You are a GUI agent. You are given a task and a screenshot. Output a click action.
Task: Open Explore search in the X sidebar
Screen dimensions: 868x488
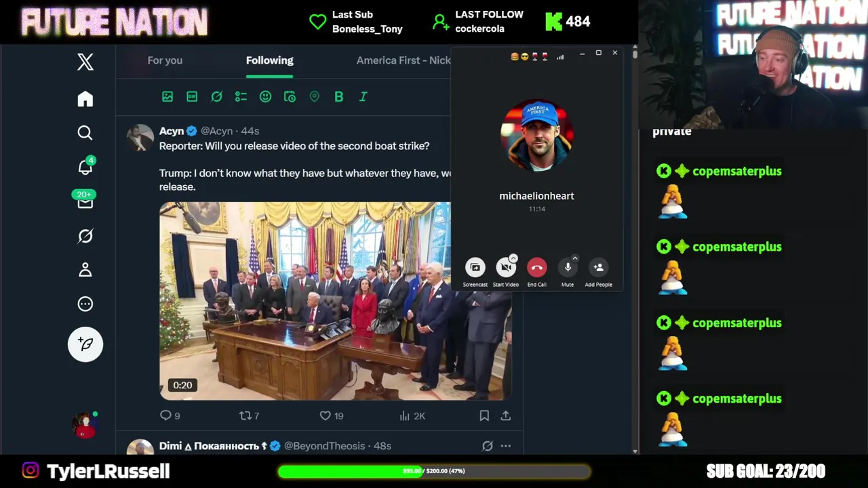(85, 133)
